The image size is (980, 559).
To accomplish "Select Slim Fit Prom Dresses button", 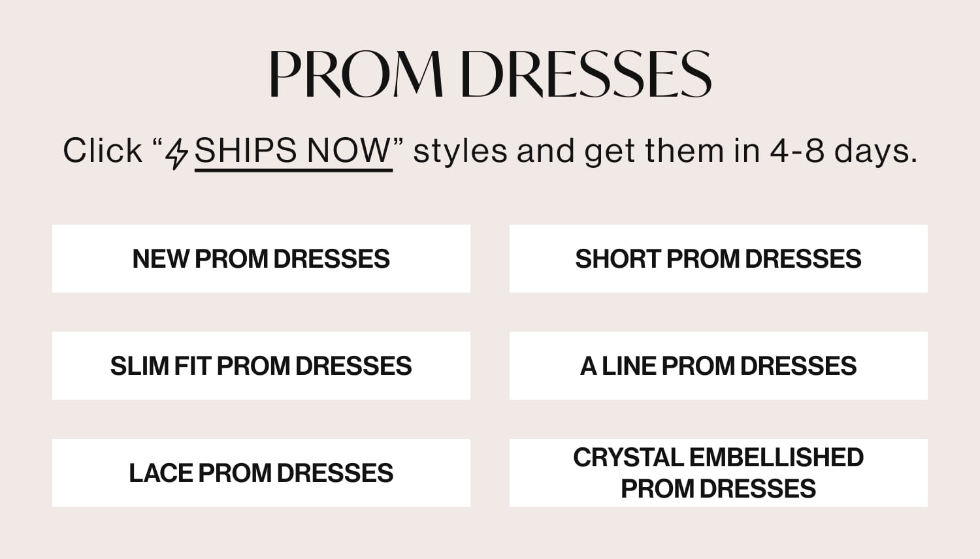I will coord(261,366).
